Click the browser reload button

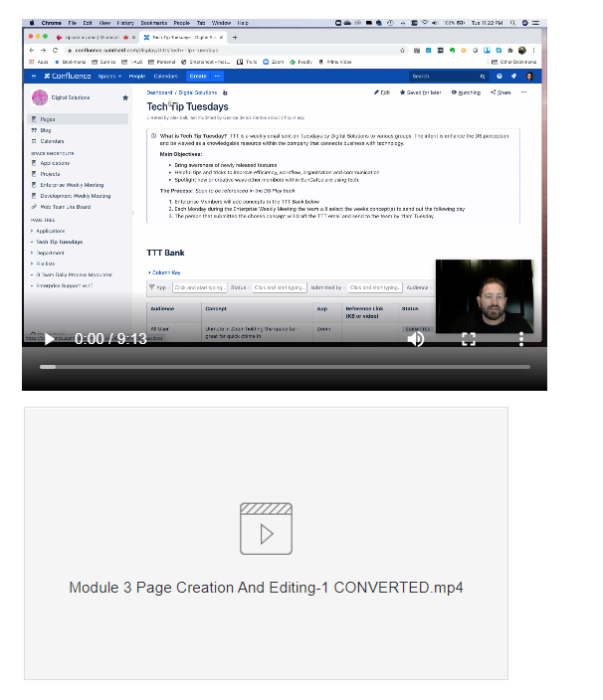55,51
